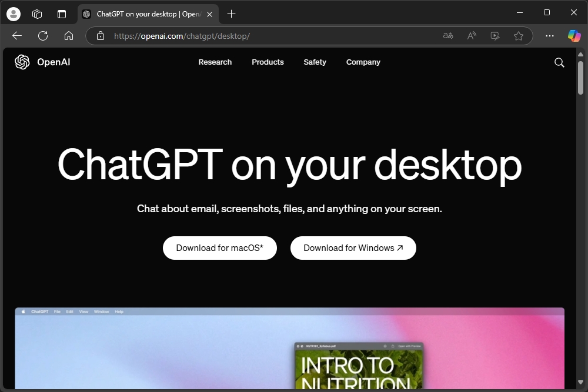Open the Copilot sidebar icon
The image size is (588, 392).
pyautogui.click(x=574, y=36)
